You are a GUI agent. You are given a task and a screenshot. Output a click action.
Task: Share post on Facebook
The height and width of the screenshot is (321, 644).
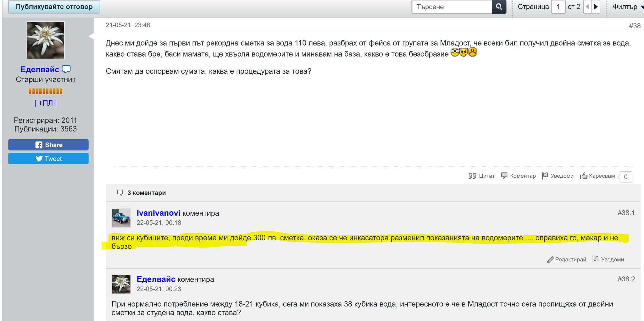[48, 145]
